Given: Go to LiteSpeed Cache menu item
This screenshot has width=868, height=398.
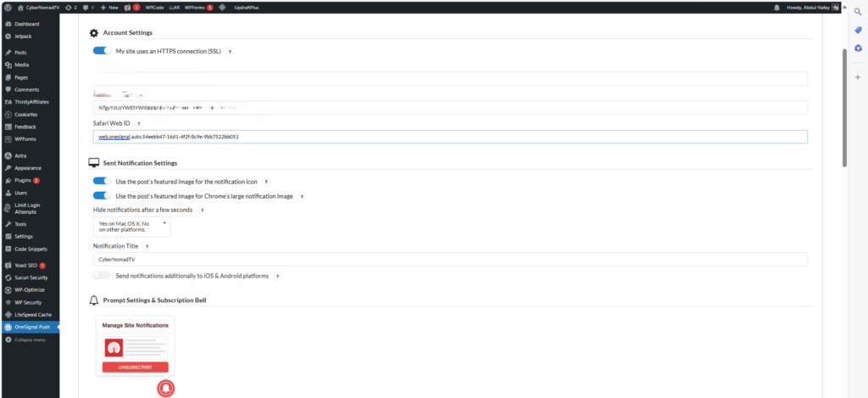Looking at the screenshot, I should [32, 314].
